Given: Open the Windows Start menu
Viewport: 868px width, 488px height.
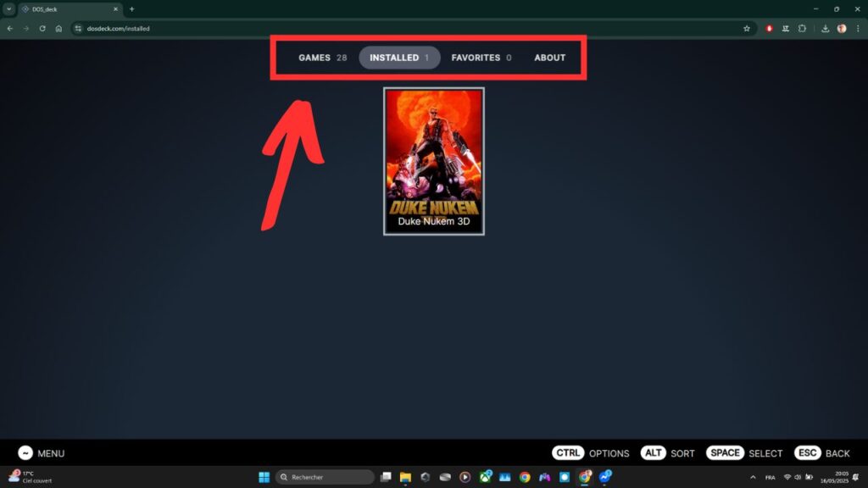Looking at the screenshot, I should coord(264,477).
